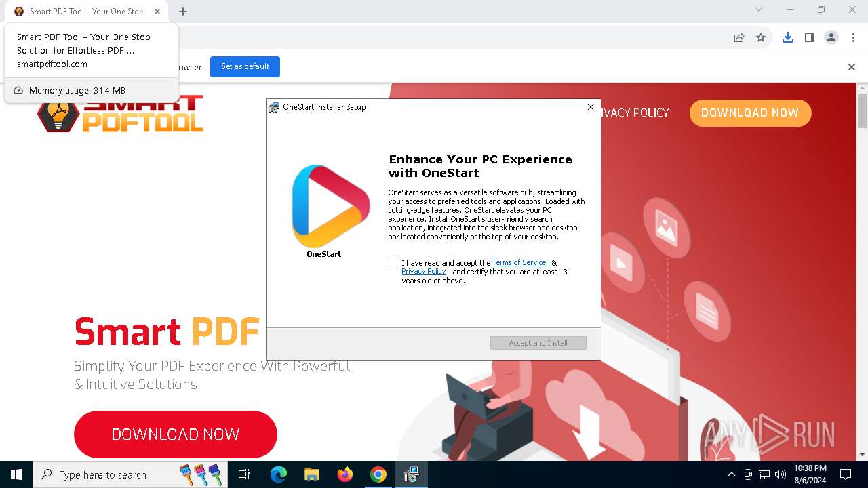The width and height of the screenshot is (868, 488).
Task: Open the Terms of Service link
Action: pyautogui.click(x=519, y=263)
